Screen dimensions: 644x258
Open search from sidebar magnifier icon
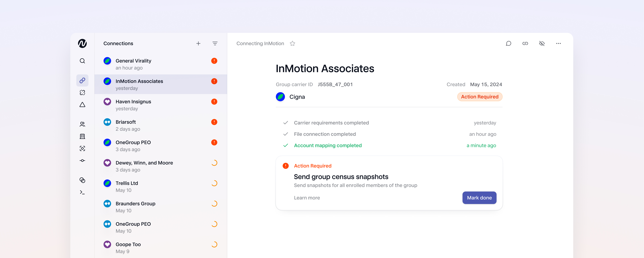(82, 61)
